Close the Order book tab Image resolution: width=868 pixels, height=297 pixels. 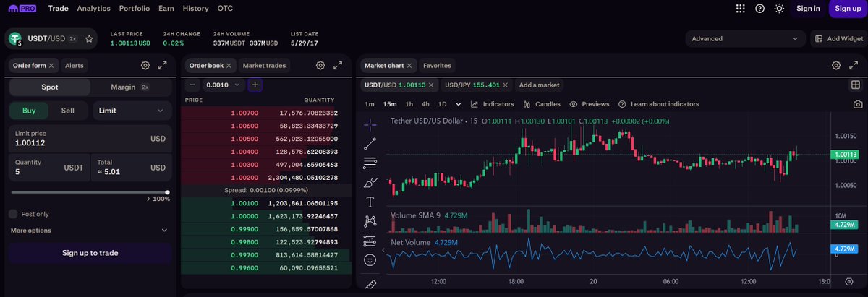pyautogui.click(x=229, y=66)
